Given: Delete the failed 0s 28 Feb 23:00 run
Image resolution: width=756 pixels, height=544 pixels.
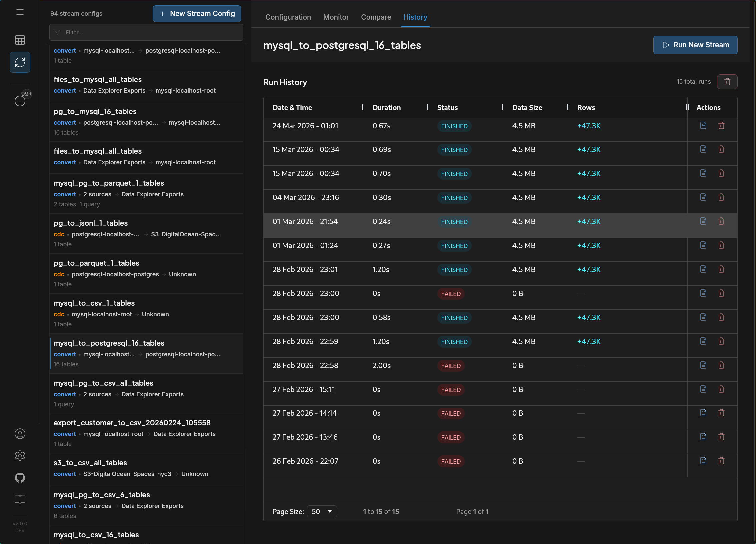Looking at the screenshot, I should (x=721, y=293).
